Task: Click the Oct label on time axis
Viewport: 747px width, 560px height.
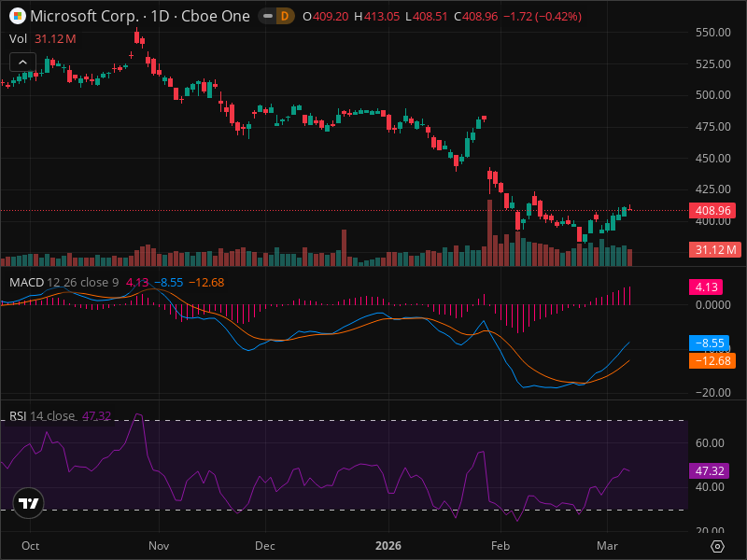Action: 31,546
